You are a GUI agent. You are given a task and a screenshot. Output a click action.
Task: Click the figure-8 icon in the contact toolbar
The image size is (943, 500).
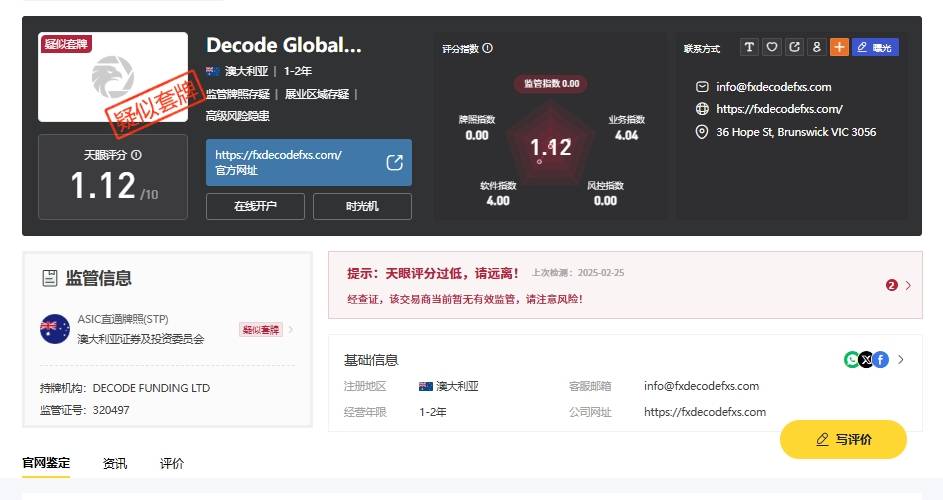coord(817,47)
